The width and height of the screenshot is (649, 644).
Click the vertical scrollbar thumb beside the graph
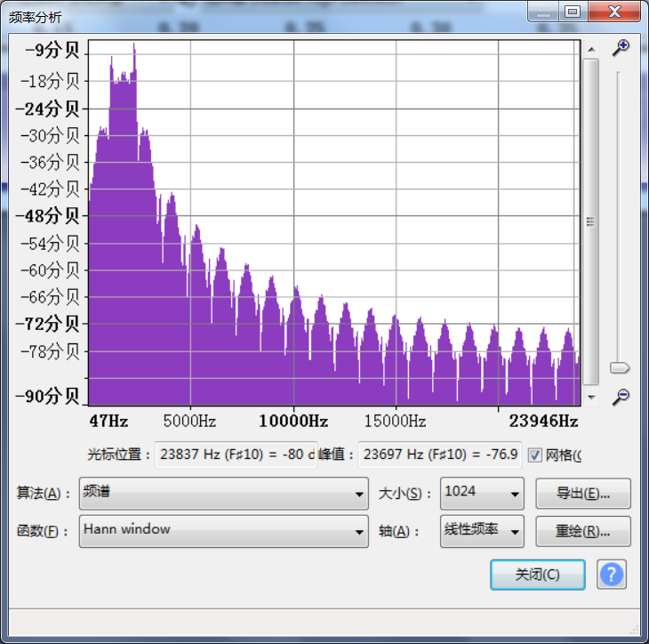click(591, 221)
